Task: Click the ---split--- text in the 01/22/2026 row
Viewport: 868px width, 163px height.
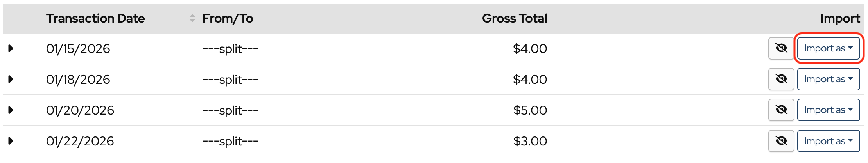Action: [x=230, y=141]
